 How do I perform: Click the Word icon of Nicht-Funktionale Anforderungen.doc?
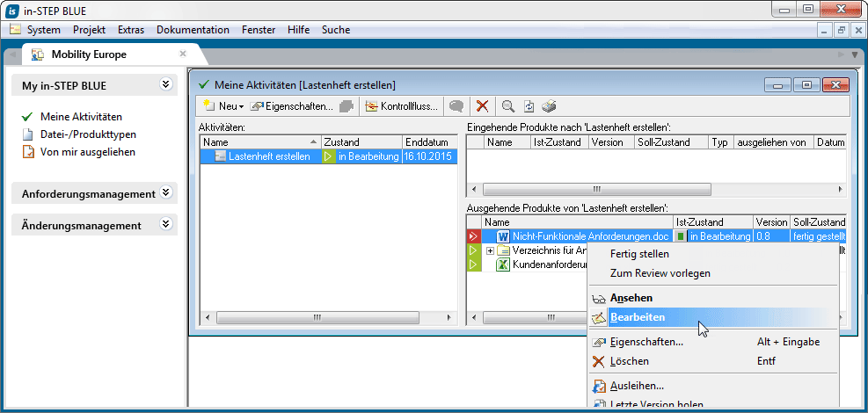pos(503,236)
